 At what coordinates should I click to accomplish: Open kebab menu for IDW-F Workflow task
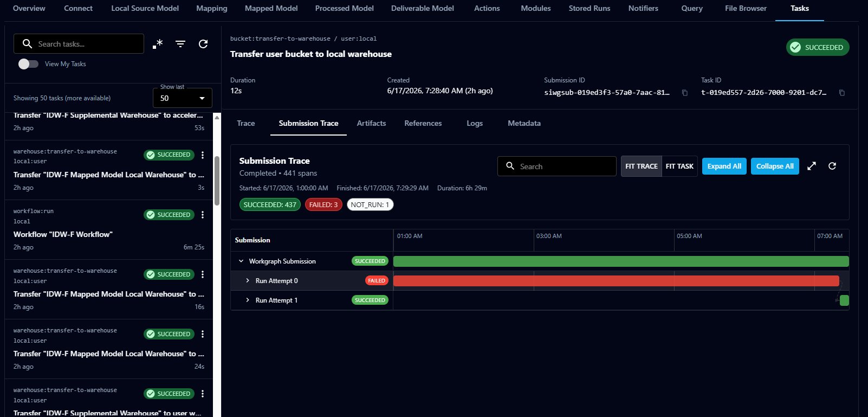tap(203, 215)
